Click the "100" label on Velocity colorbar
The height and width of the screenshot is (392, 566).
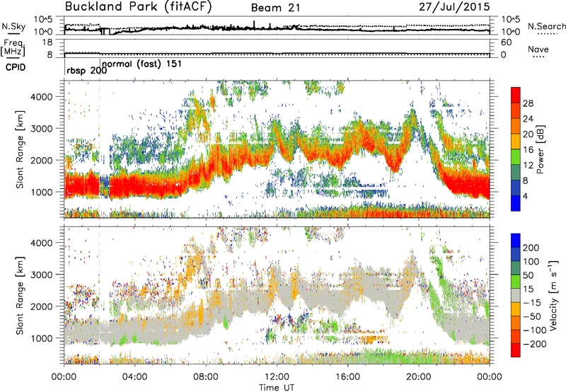531,262
